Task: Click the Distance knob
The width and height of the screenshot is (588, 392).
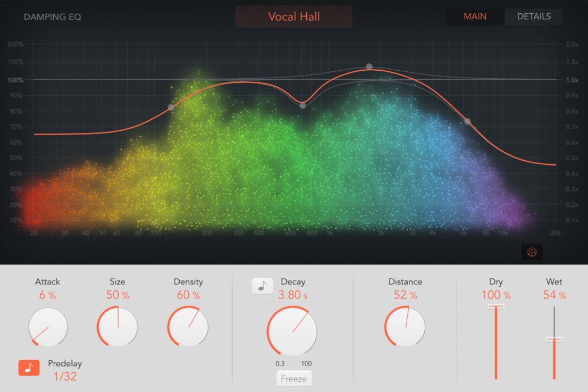Action: click(x=405, y=327)
